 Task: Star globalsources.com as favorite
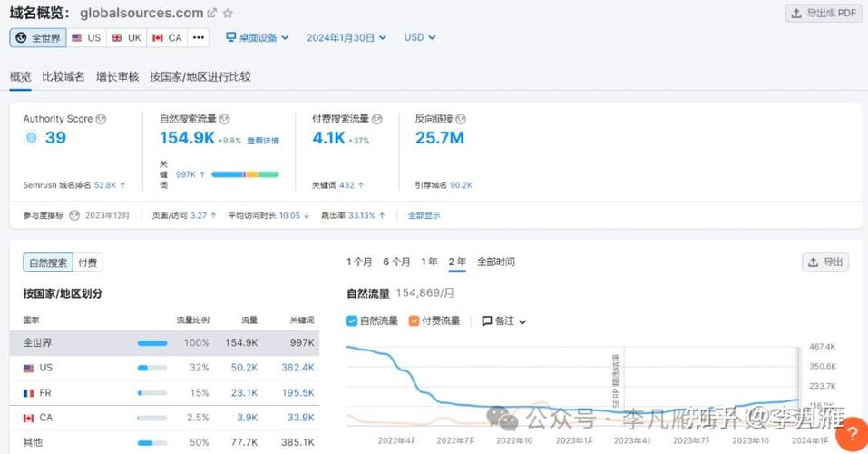228,13
